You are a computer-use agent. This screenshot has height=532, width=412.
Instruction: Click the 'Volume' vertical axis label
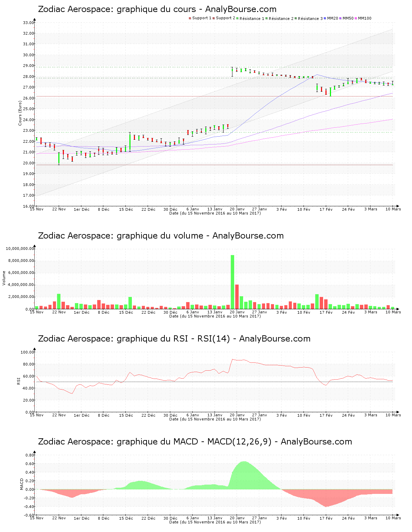pyautogui.click(x=4, y=278)
